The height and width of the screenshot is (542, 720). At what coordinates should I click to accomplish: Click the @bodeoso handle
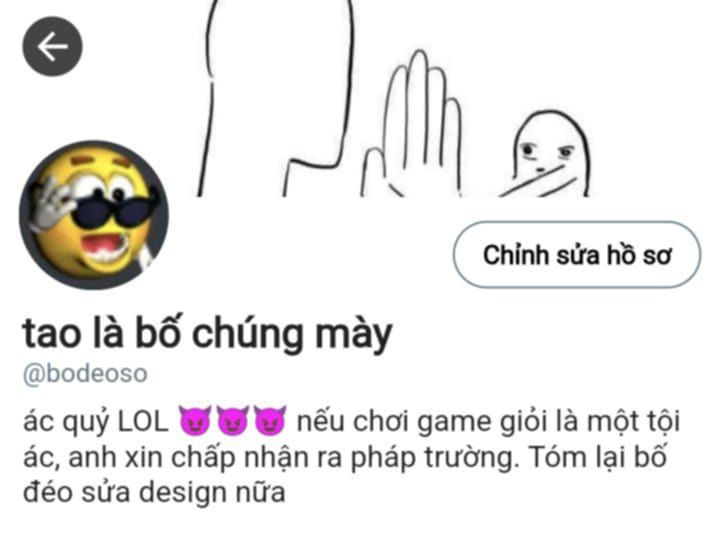[x=85, y=373]
